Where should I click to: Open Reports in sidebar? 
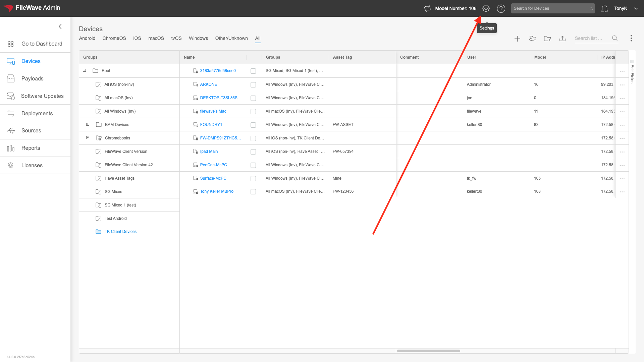coord(35,148)
